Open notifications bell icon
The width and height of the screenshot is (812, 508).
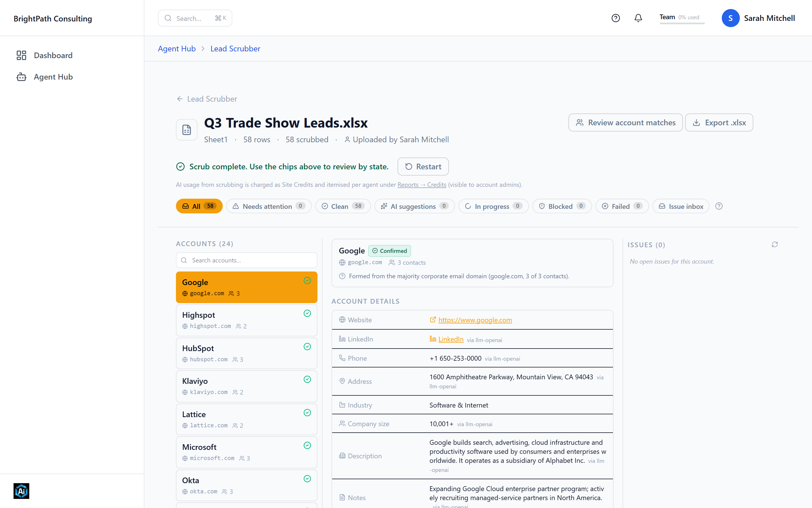[x=638, y=18]
